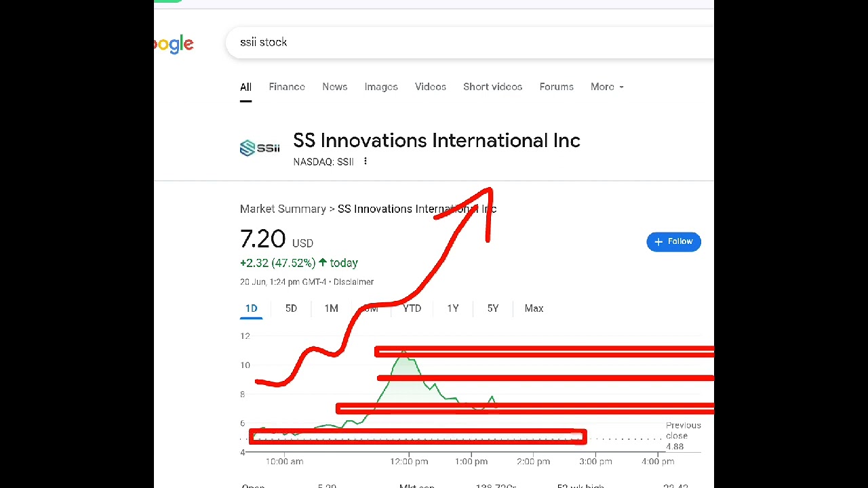Click the search box containing 'ssii stock'
This screenshot has width=868, height=488.
click(x=469, y=43)
